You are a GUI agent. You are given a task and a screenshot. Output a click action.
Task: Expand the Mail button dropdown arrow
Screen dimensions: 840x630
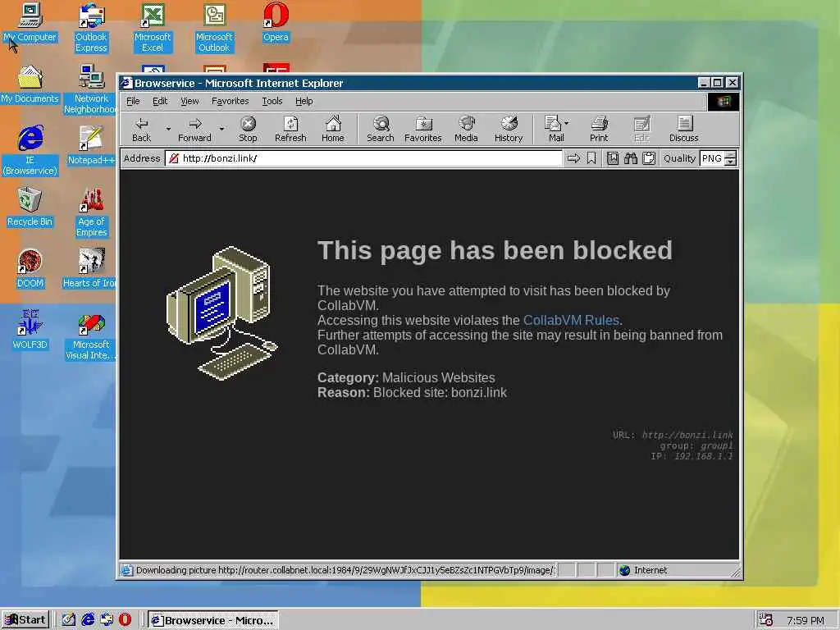pyautogui.click(x=567, y=123)
